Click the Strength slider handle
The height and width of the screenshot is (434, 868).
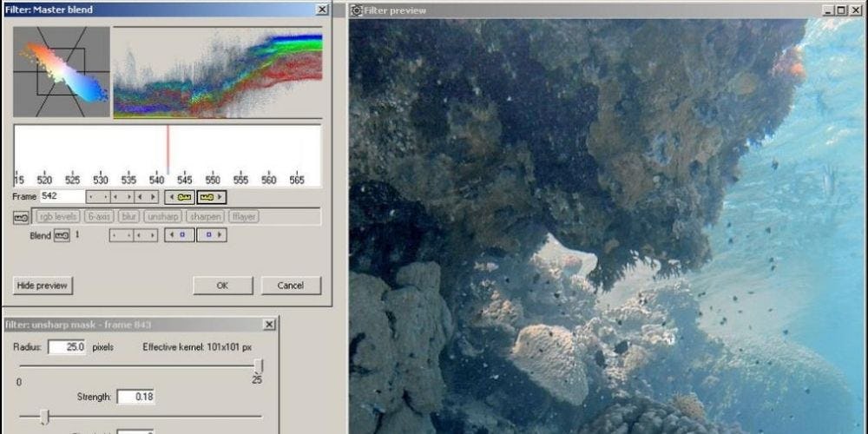tap(45, 418)
